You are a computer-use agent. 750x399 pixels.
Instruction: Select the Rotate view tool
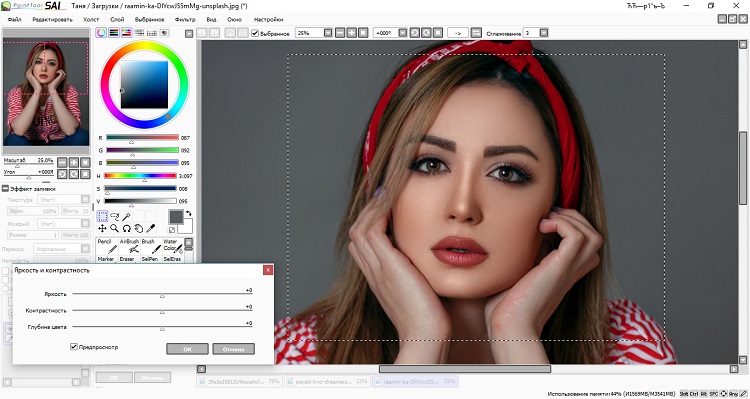[126, 229]
